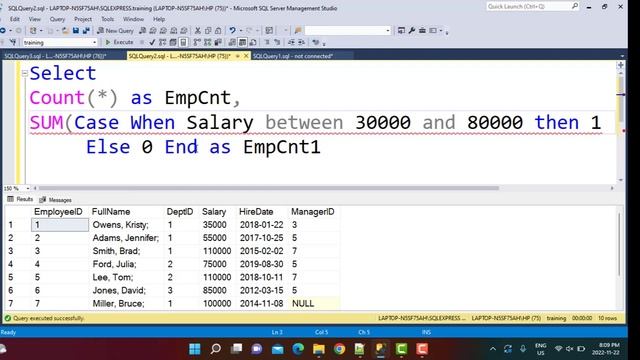Click the Paste icon in toolbar
Viewport: 640px width, 360px height.
click(218, 31)
